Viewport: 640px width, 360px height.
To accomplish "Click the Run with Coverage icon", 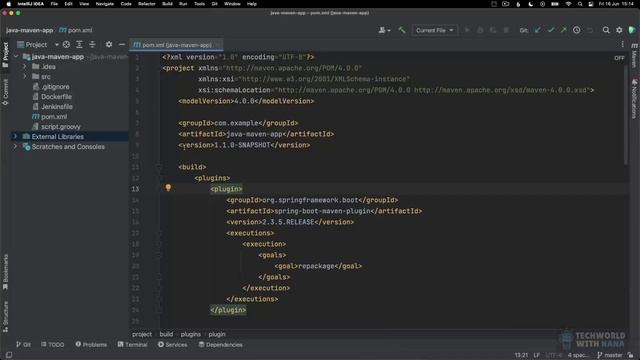I will click(493, 30).
